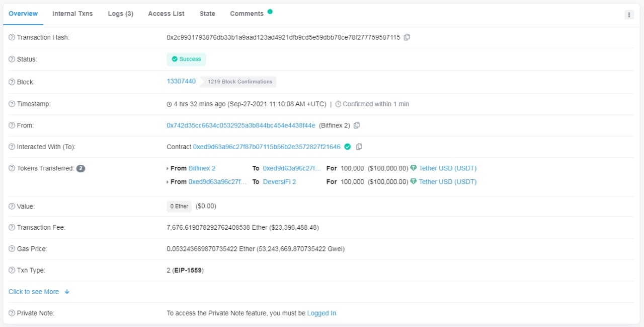644x327 pixels.
Task: Click the stopwatch icon before Confirmed within
Action: 338,104
